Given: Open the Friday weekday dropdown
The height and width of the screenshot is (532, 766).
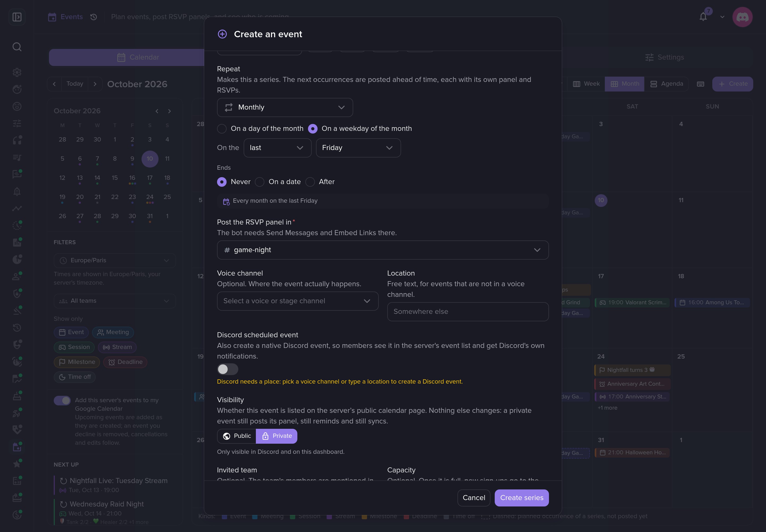Looking at the screenshot, I should pos(358,148).
